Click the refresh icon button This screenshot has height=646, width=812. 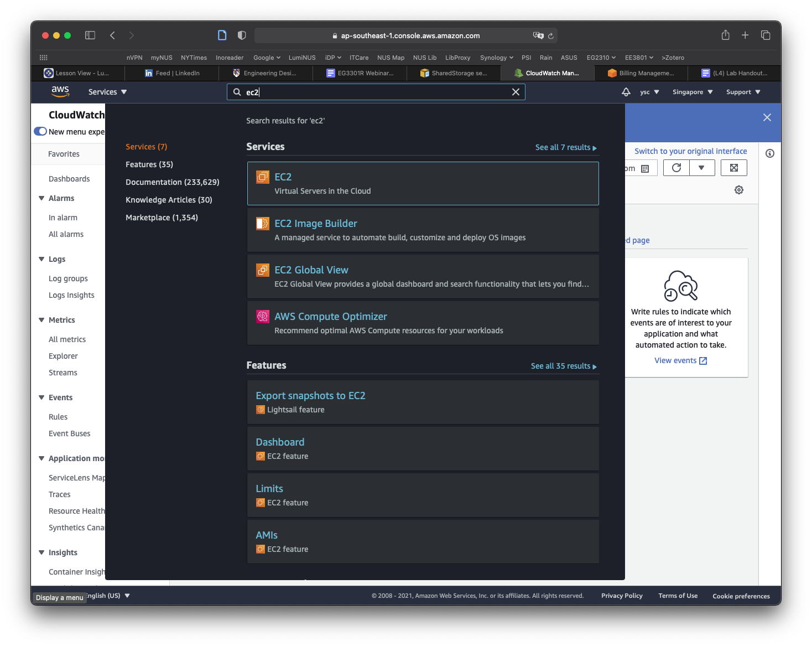point(676,168)
